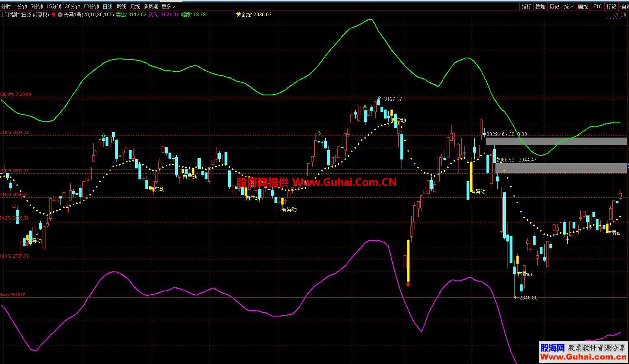Open the 多周期 multi-period view
This screenshot has height=364, width=629.
pyautogui.click(x=151, y=6)
